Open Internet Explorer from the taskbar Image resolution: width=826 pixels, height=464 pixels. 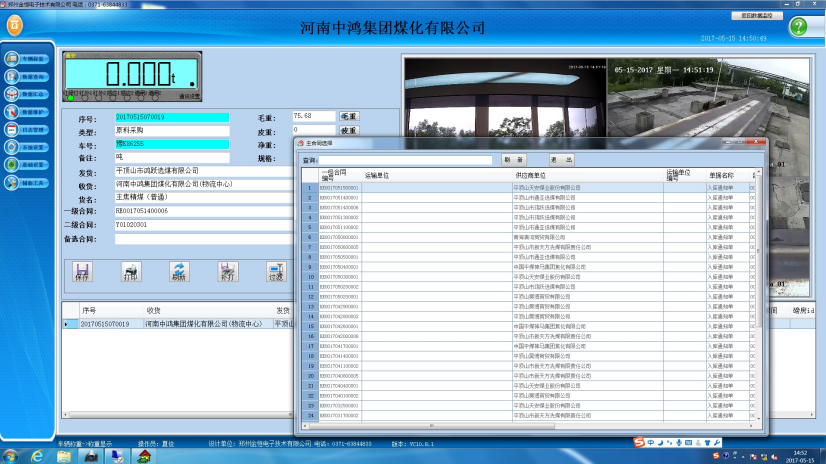pos(37,456)
